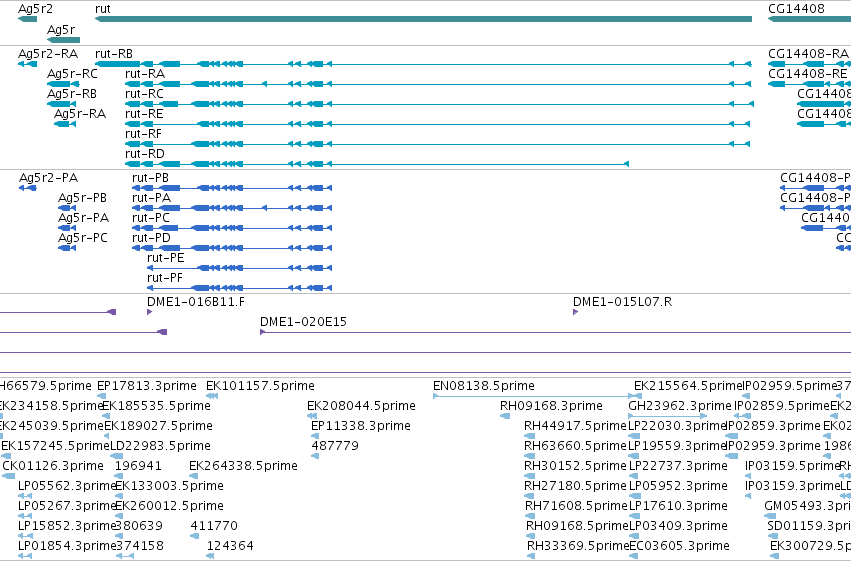Click the rut-PE protein label

[x=166, y=258]
